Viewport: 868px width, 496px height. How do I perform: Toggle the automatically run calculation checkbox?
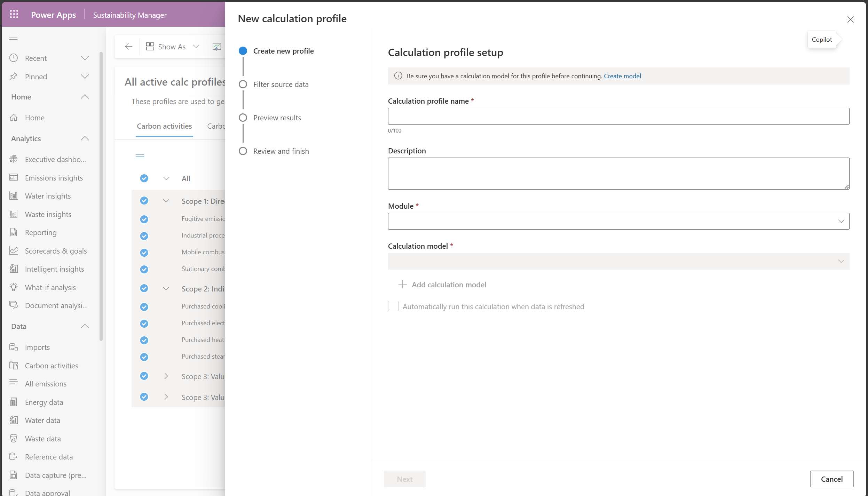pyautogui.click(x=393, y=306)
